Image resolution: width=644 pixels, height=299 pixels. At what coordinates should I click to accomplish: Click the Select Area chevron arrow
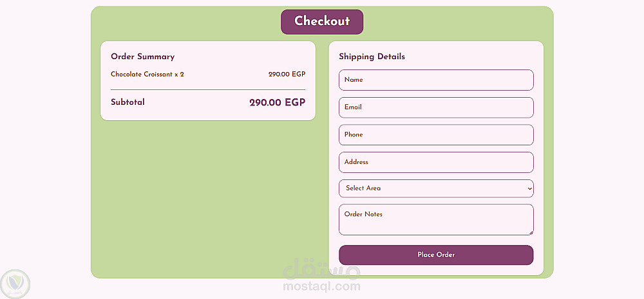pyautogui.click(x=529, y=188)
